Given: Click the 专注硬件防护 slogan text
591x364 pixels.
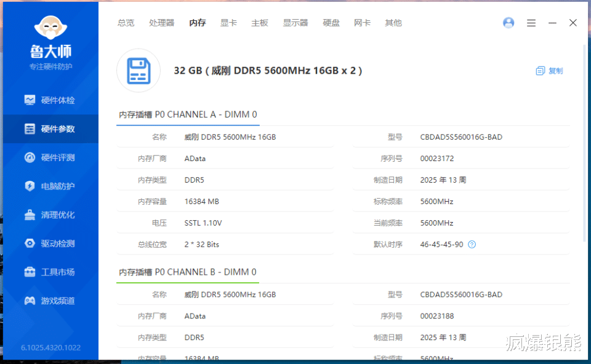Looking at the screenshot, I should [50, 66].
